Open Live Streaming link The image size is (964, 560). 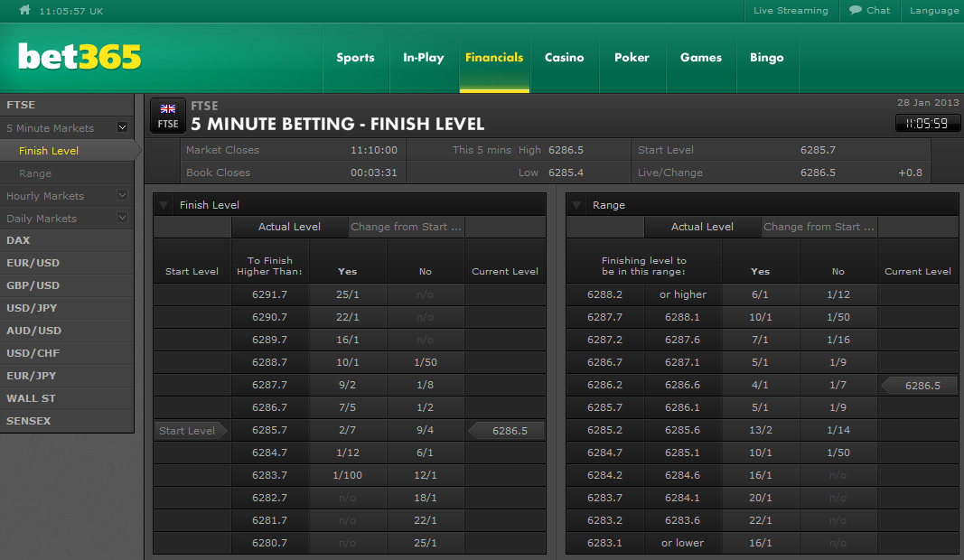pos(791,11)
